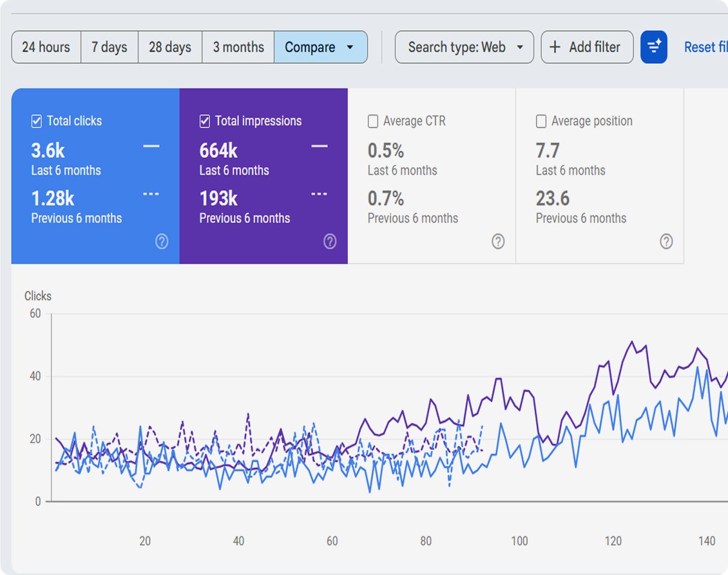Enable the Average position checkbox
The height and width of the screenshot is (575, 728).
coord(541,121)
